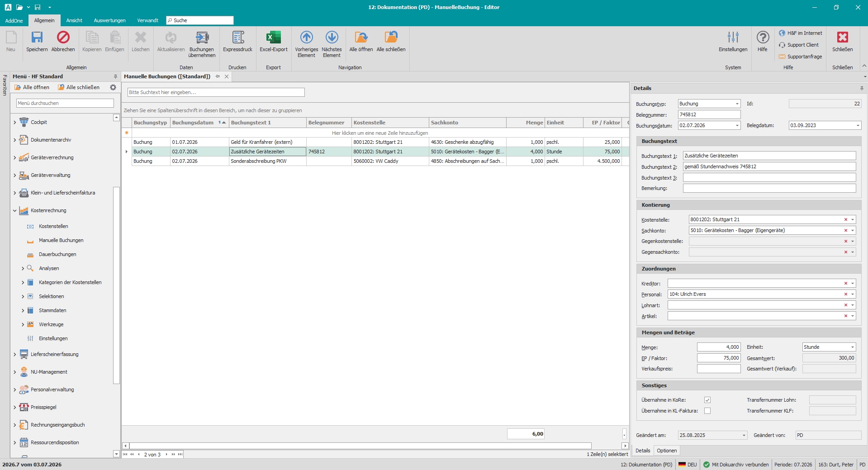Open Support Client
The height and width of the screenshot is (470, 868).
(799, 45)
